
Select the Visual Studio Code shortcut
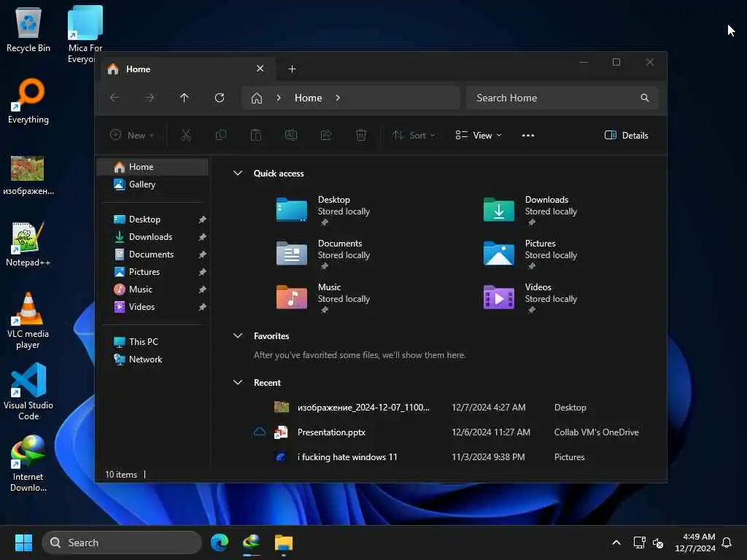click(28, 392)
